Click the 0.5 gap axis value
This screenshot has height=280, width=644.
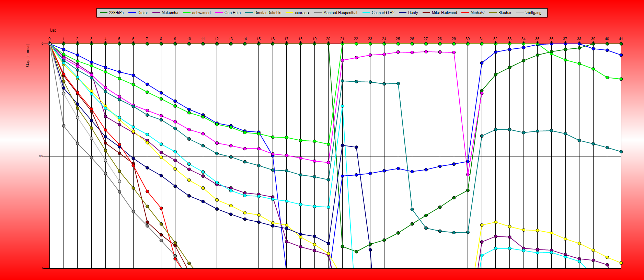coord(41,156)
